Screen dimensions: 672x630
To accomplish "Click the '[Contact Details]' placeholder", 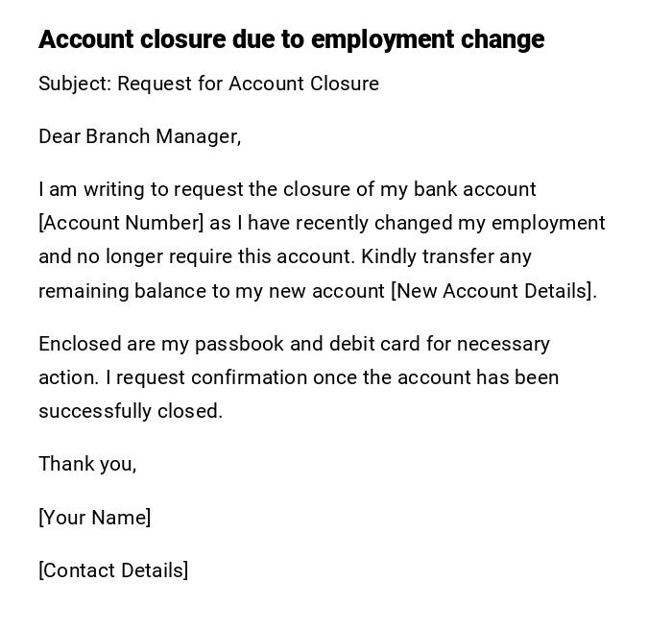I will pos(113,570).
